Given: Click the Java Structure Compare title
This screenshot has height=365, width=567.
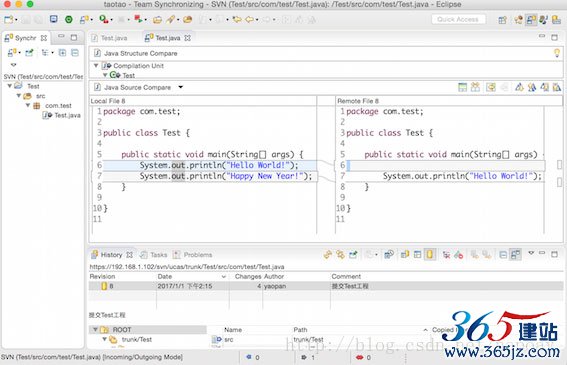Looking at the screenshot, I should click(141, 53).
